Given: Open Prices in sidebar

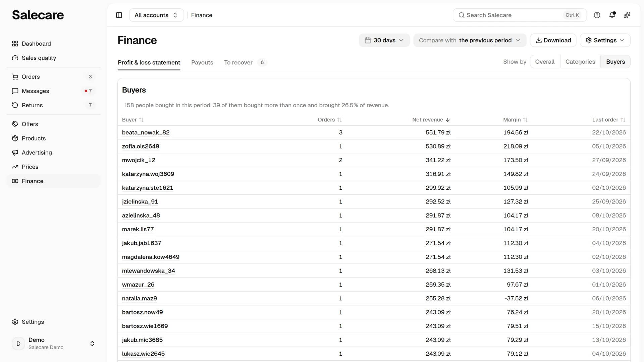Looking at the screenshot, I should (54, 167).
